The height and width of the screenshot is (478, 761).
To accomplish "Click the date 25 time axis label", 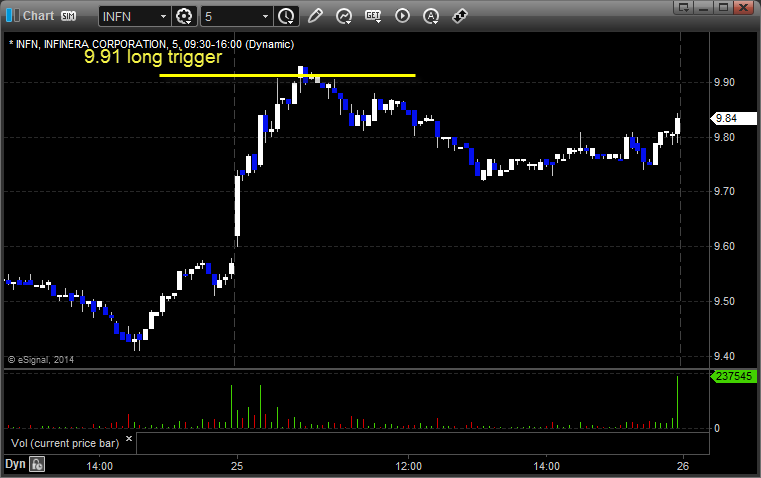I will pyautogui.click(x=237, y=466).
